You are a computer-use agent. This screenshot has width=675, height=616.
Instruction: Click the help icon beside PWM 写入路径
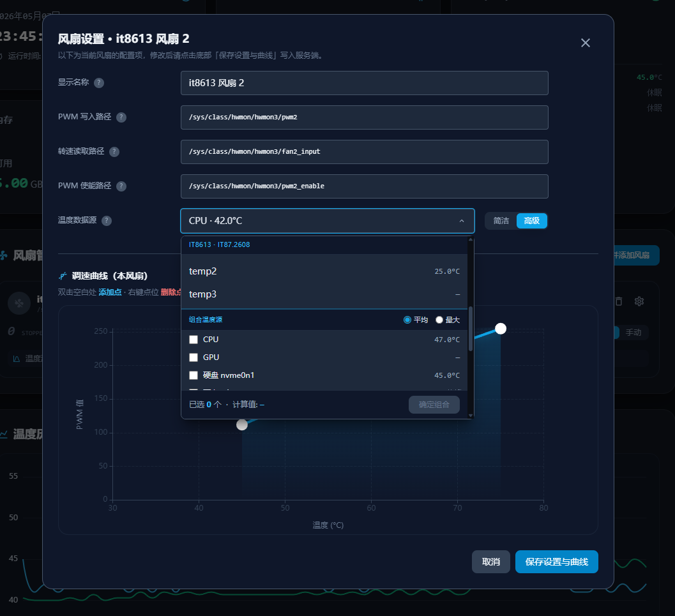point(121,117)
